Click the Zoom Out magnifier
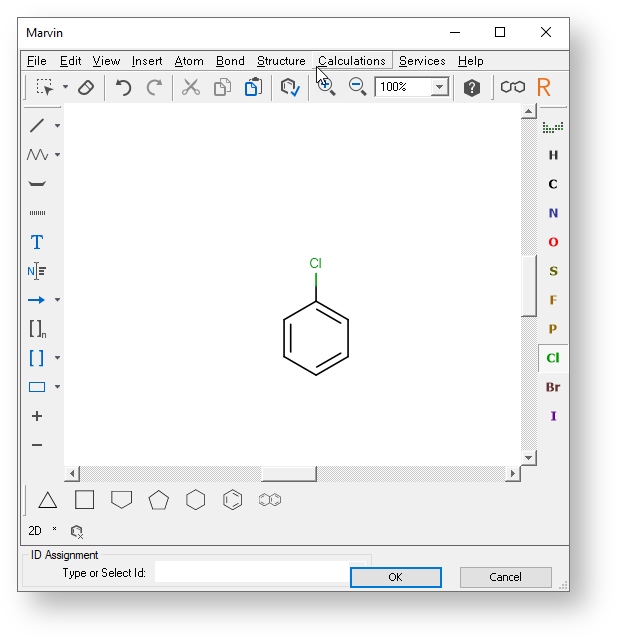This screenshot has width=618, height=640. point(357,88)
